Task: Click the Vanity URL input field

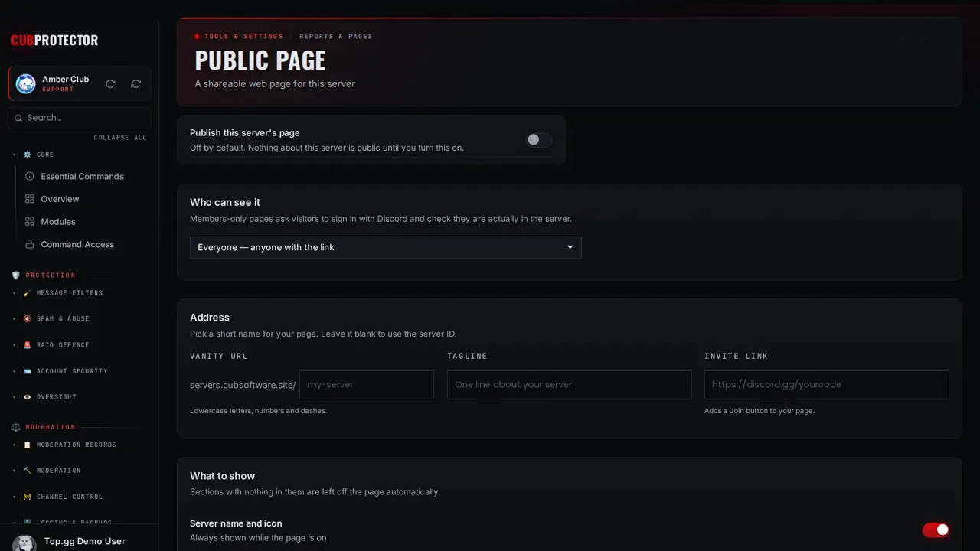Action: click(x=367, y=385)
